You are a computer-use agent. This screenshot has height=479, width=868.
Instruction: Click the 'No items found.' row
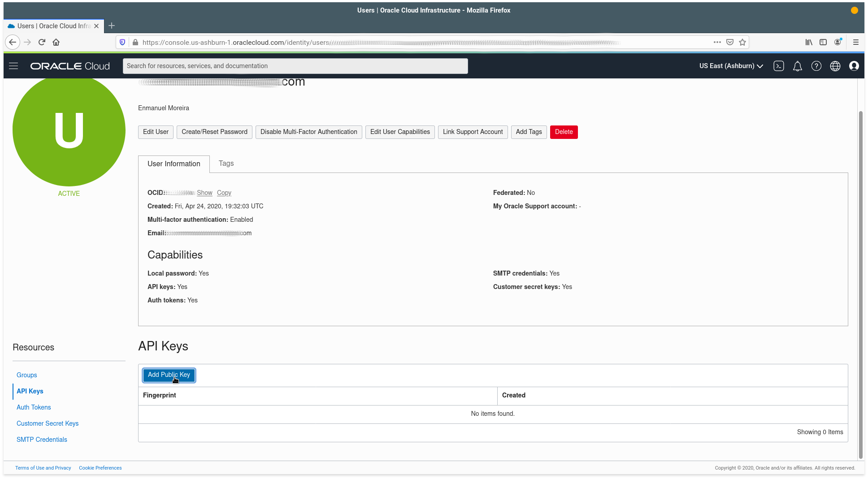tap(493, 414)
